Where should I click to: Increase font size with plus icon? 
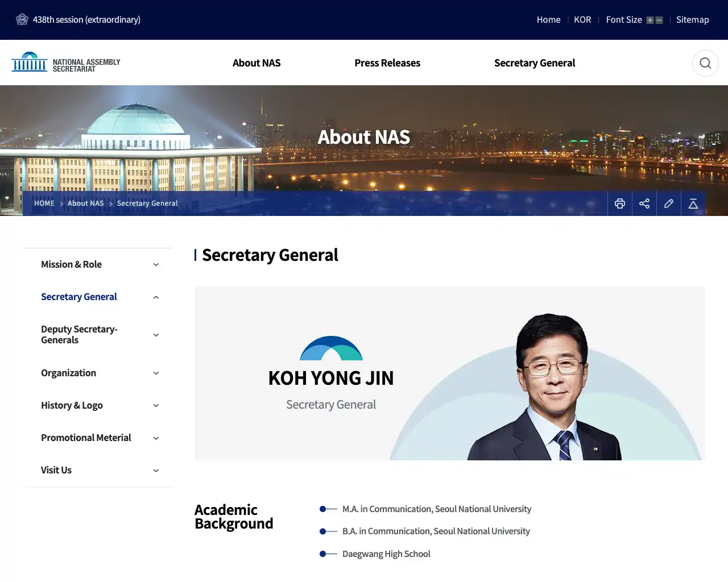click(x=650, y=20)
